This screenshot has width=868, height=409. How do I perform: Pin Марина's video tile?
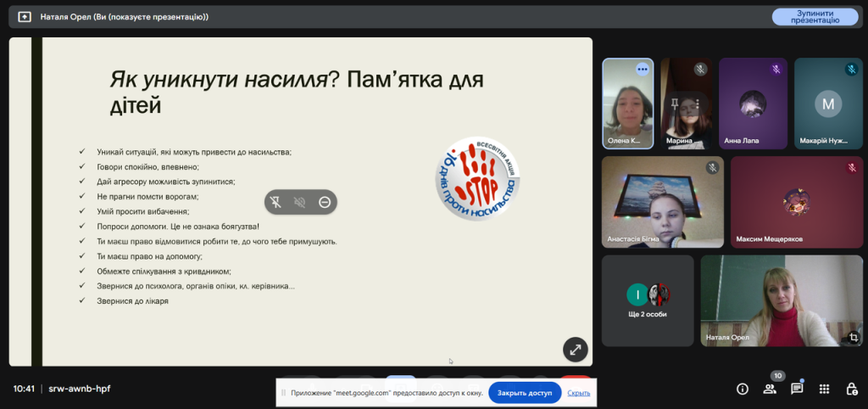[676, 104]
